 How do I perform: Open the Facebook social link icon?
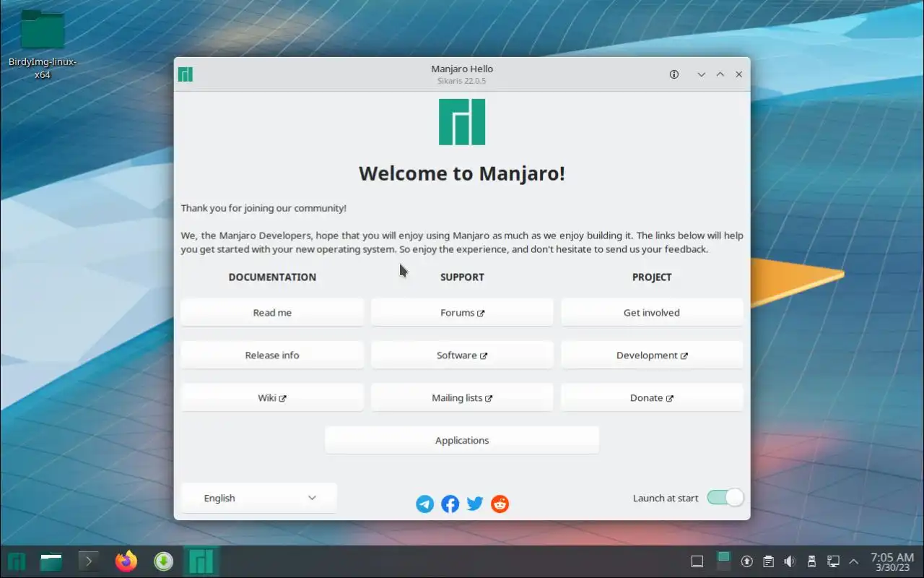pos(450,504)
